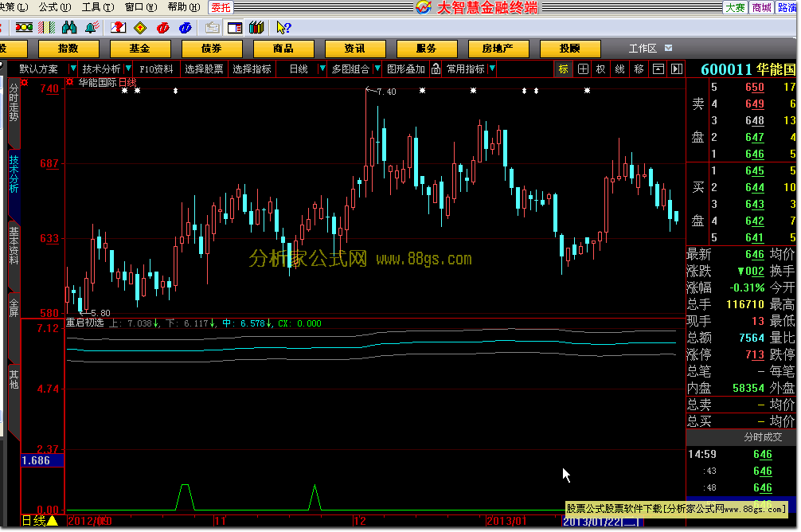Click the red gear icon at chart corner
This screenshot has width=801, height=532.
click(25, 82)
